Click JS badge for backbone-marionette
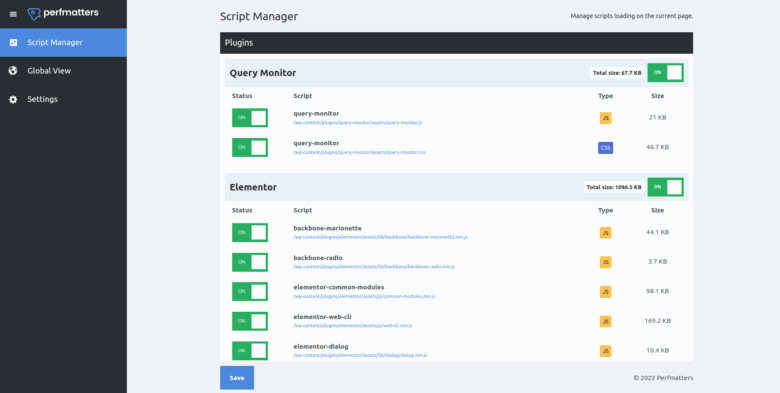The height and width of the screenshot is (393, 780). click(x=605, y=233)
